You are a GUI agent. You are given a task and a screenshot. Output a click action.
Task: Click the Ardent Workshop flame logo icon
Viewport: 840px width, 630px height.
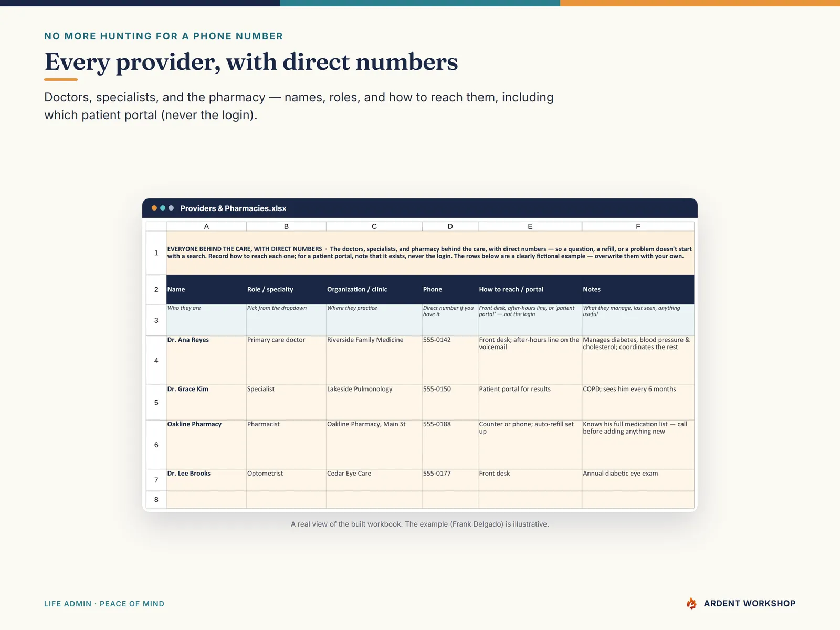click(x=691, y=603)
